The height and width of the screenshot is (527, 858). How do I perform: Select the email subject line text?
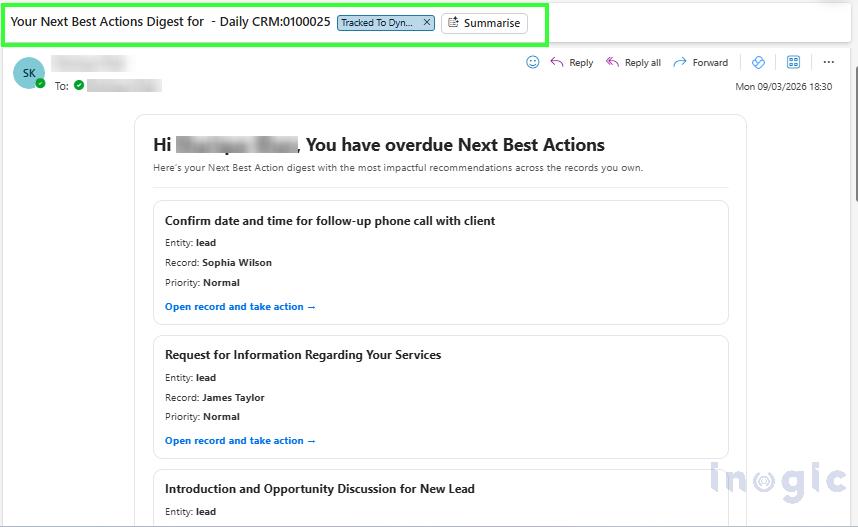[x=170, y=22]
